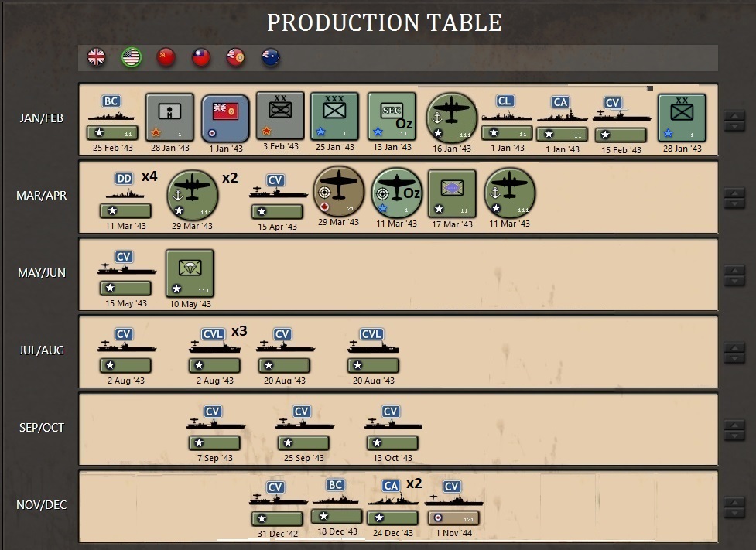Click the CA x2 cruisers dated 24 Dec '43

(x=392, y=502)
